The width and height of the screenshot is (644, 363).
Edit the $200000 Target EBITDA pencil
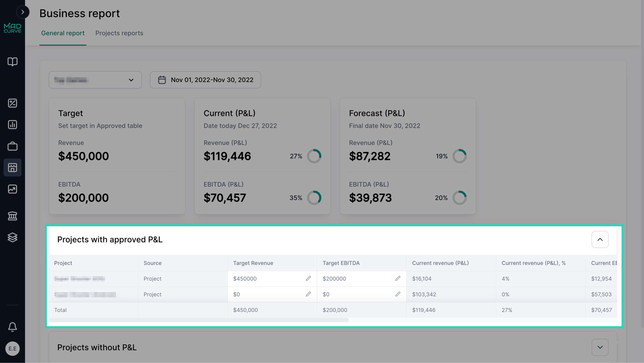point(398,279)
